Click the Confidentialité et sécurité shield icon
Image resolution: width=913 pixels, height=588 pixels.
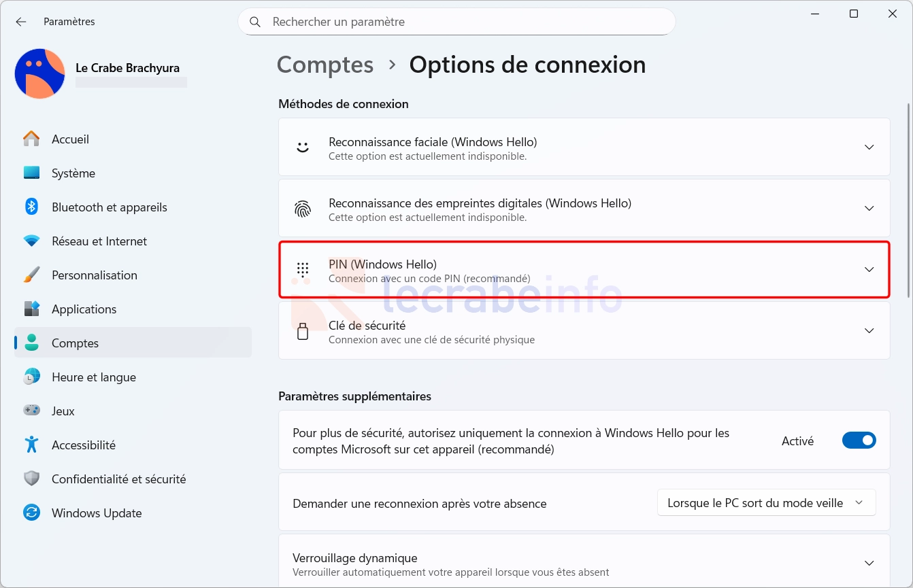pos(31,479)
